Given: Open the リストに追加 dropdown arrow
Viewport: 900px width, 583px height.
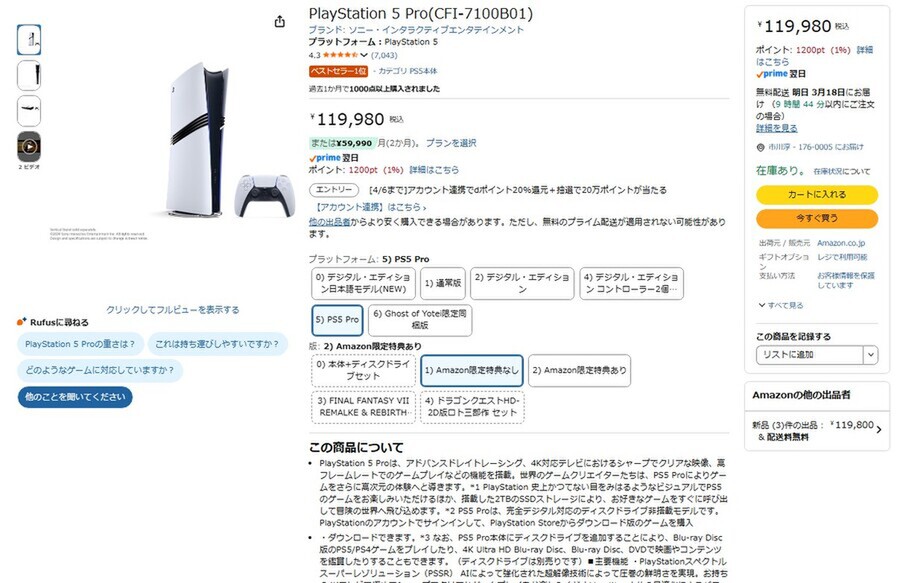Looking at the screenshot, I should point(871,355).
